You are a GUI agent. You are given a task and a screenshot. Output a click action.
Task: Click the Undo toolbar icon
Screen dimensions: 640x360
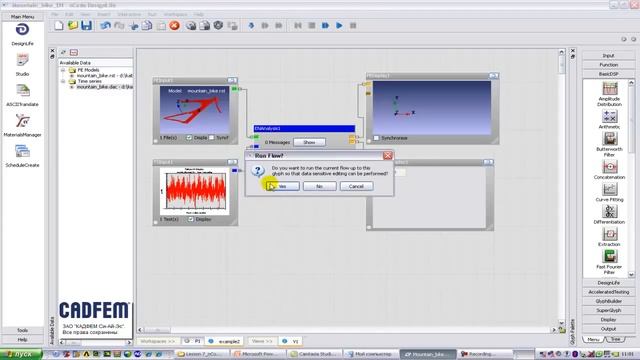105,25
